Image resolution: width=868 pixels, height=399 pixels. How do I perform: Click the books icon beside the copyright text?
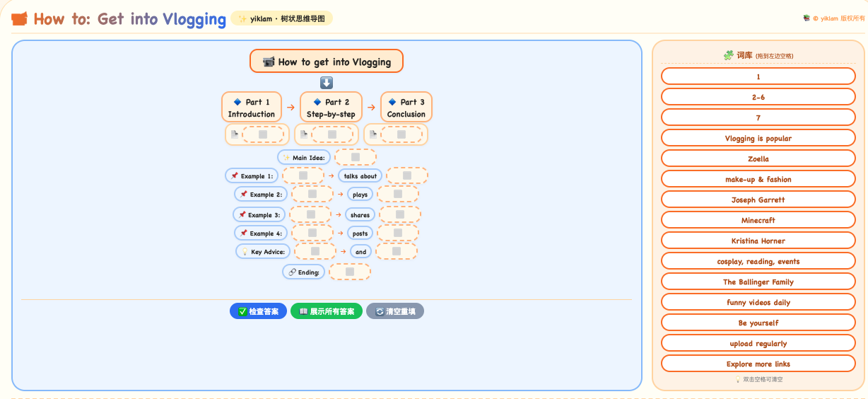(807, 18)
